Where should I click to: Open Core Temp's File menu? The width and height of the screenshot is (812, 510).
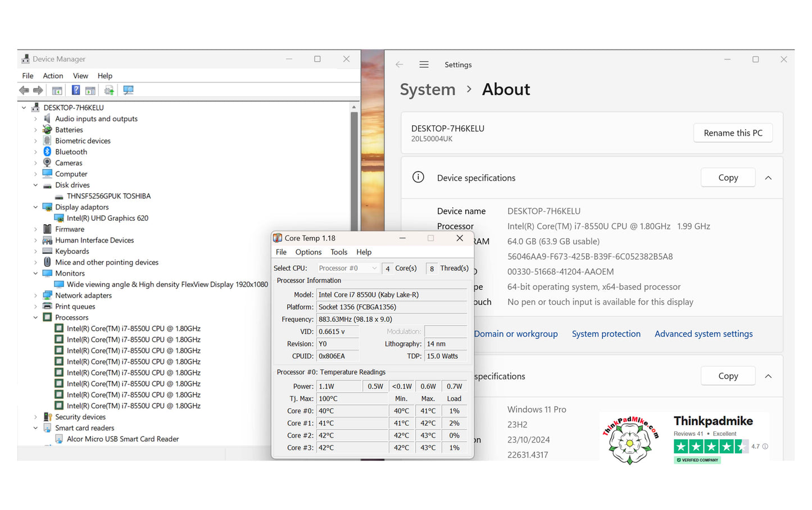point(281,252)
